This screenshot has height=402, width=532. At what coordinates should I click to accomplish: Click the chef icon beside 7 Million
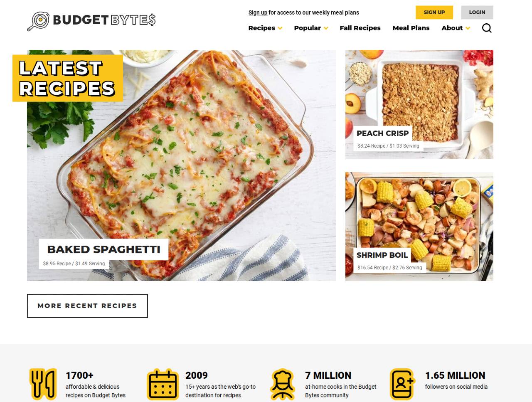coord(283,384)
